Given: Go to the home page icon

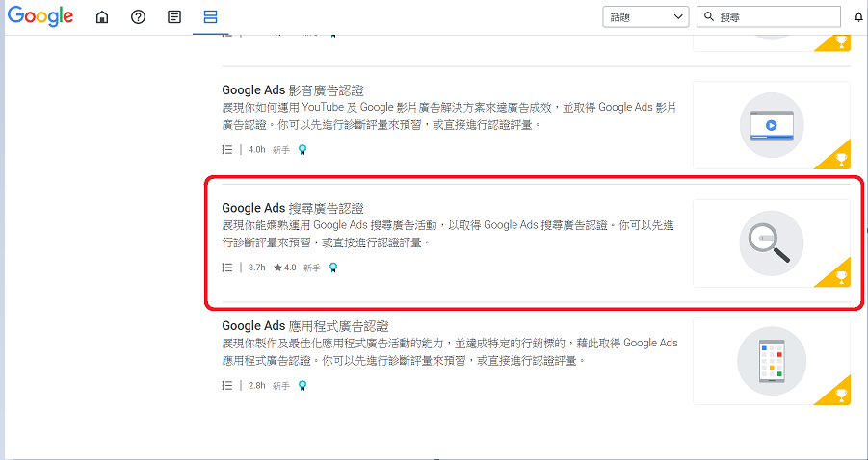Looking at the screenshot, I should coord(102,17).
